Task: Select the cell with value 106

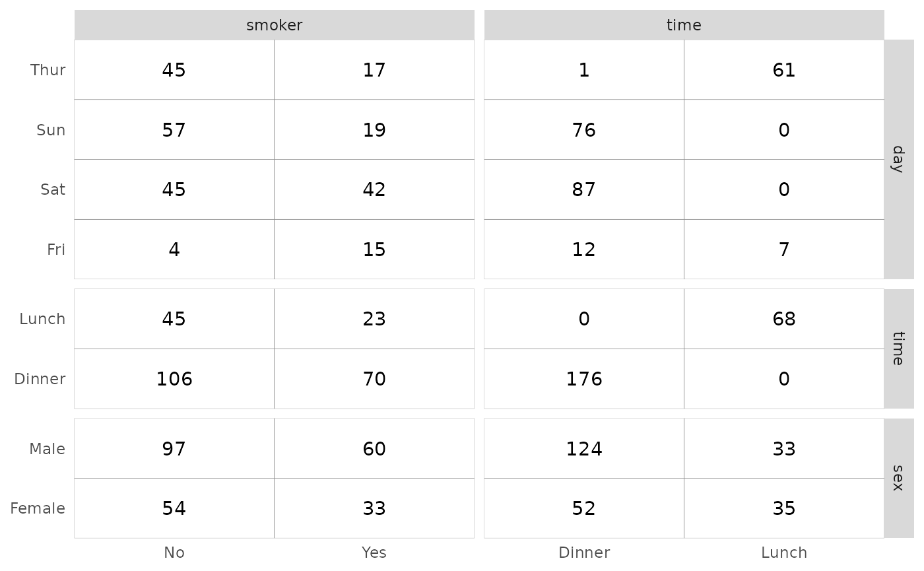Action: click(174, 379)
